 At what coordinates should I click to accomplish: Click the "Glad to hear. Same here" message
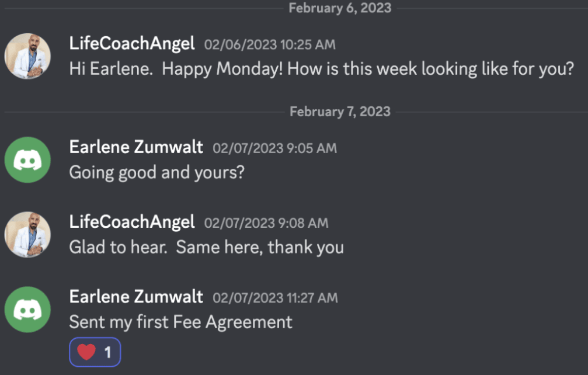coord(206,247)
